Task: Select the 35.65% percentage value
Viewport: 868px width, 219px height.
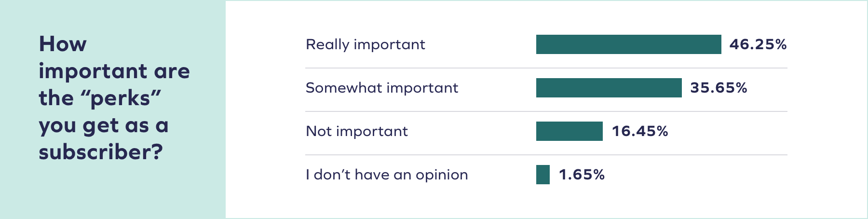Action: [718, 88]
